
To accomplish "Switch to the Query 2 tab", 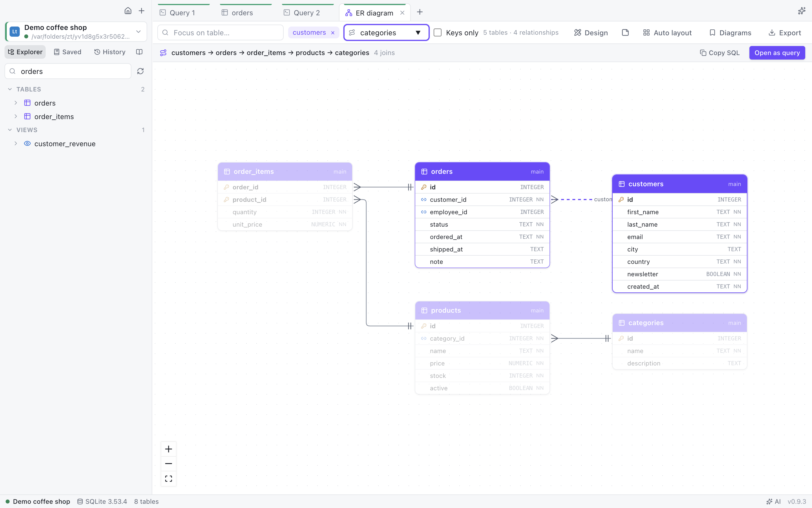I will pos(308,13).
